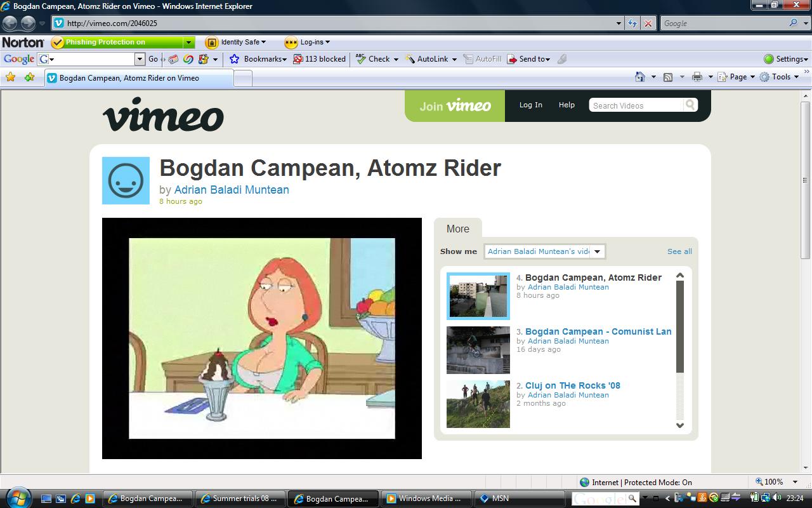Screen dimensions: 812x508
Task: Click the video list scrollbar thumb
Action: pos(680,326)
